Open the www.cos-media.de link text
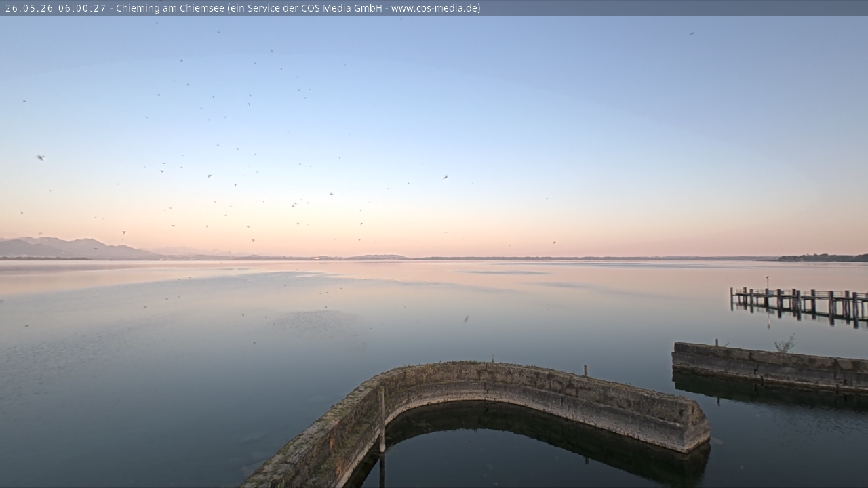This screenshot has height=488, width=868. coord(434,8)
